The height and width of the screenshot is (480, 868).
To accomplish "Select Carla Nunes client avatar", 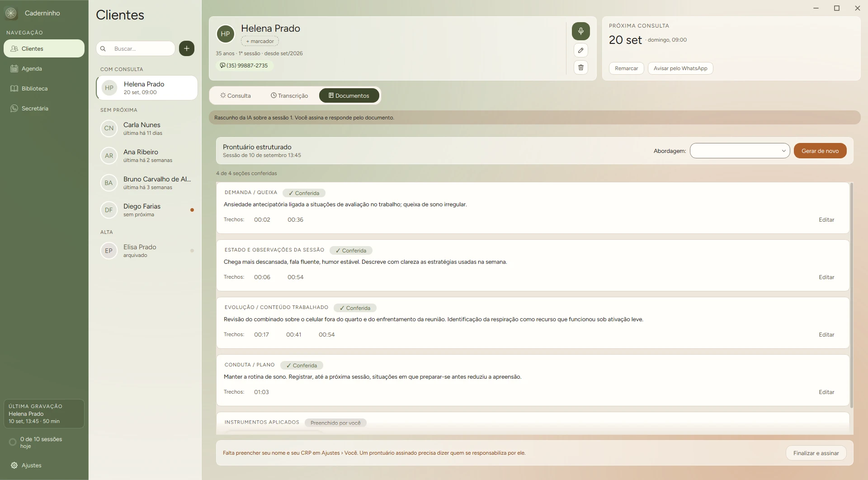I will point(109,128).
